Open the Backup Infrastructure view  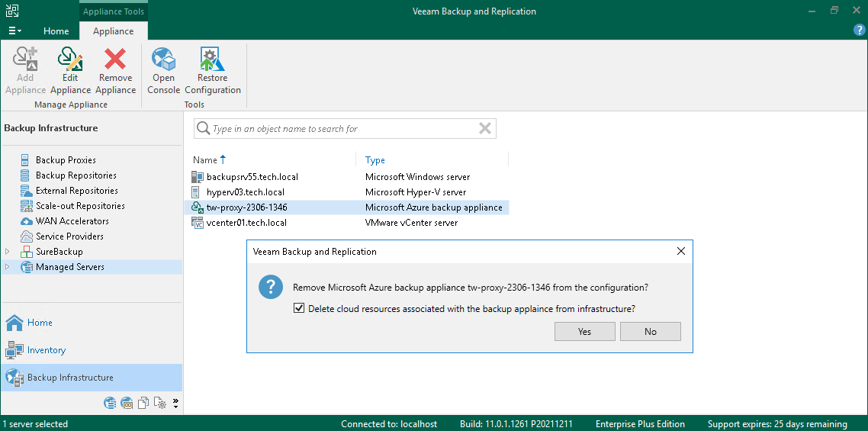(92, 378)
